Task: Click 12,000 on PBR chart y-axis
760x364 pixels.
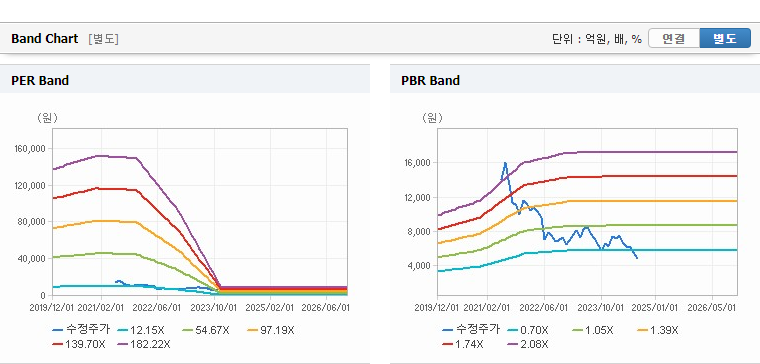Action: [418, 197]
